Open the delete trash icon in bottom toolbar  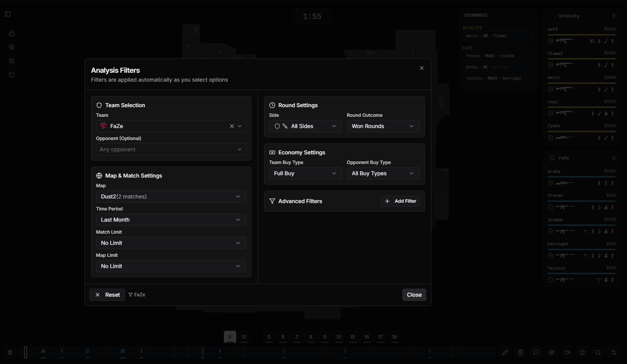(520, 352)
